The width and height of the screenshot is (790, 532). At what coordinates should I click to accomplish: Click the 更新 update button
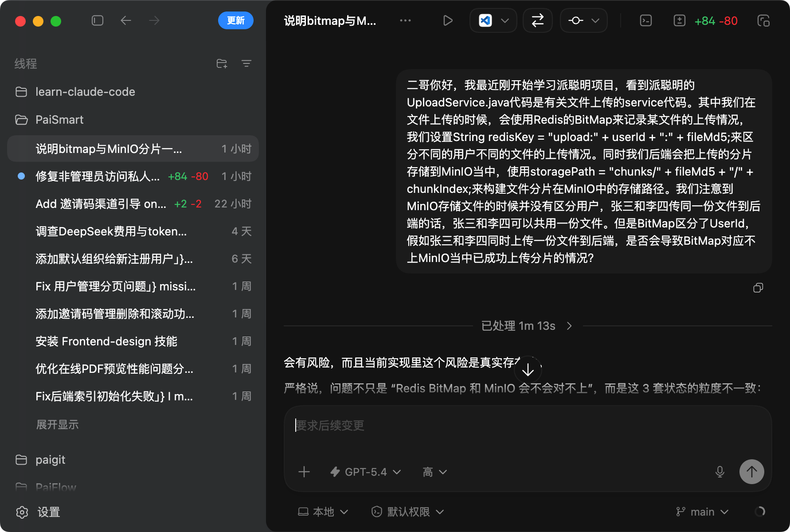(235, 21)
